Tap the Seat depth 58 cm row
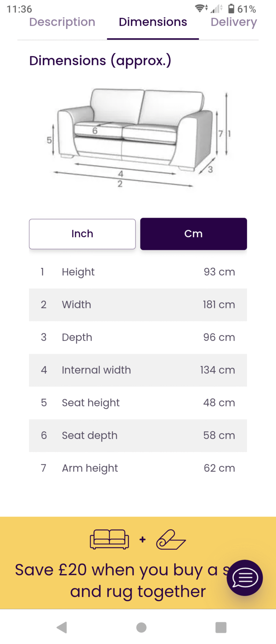Viewport: 276px width, 644px height. [138, 435]
